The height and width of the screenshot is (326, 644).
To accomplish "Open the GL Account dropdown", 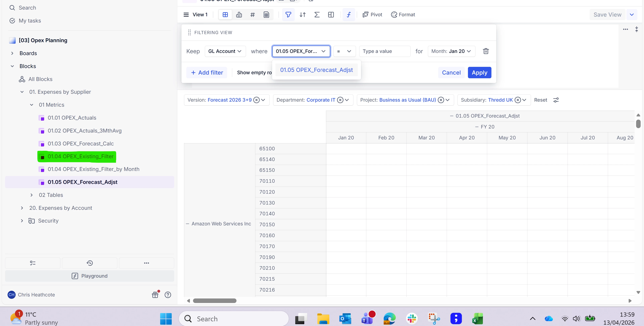I will pyautogui.click(x=225, y=51).
